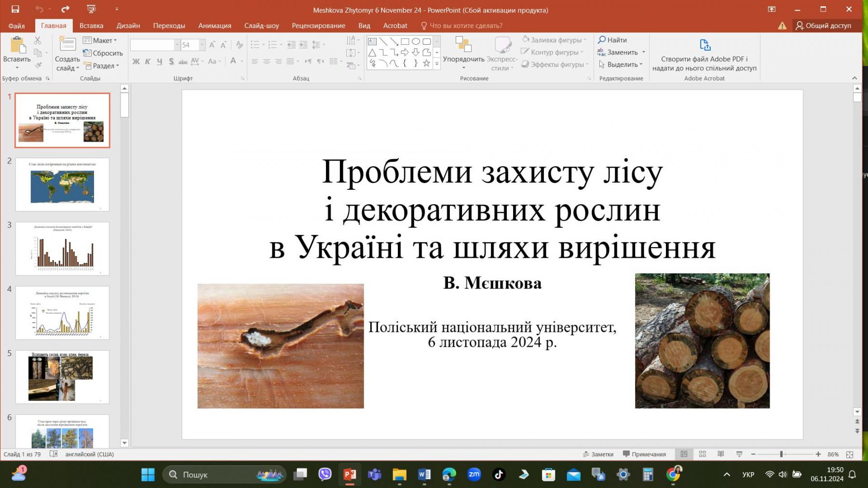This screenshot has width=868, height=488.
Task: Switch to Slide Sorter view icon
Action: [703, 454]
